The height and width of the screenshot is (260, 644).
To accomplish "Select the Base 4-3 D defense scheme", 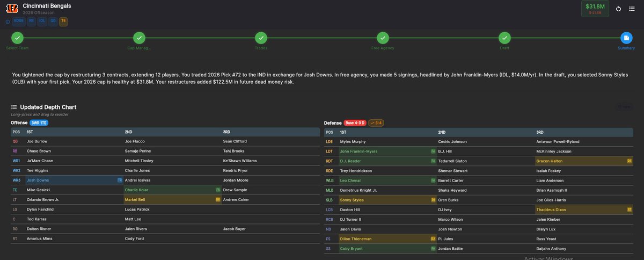I will pos(355,123).
